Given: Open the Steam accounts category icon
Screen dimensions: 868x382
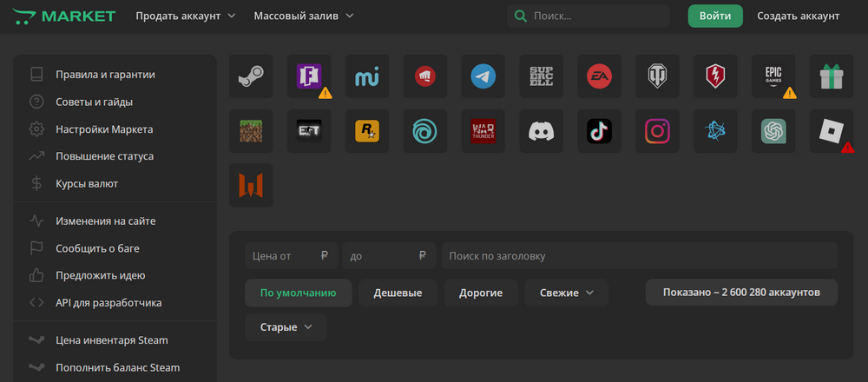Looking at the screenshot, I should (x=251, y=76).
